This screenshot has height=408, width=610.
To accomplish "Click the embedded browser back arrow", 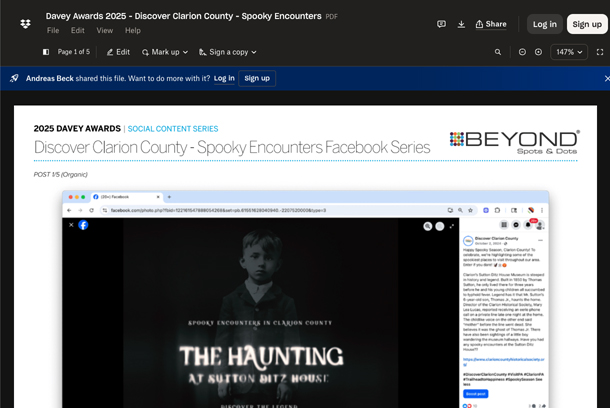I will pos(69,210).
